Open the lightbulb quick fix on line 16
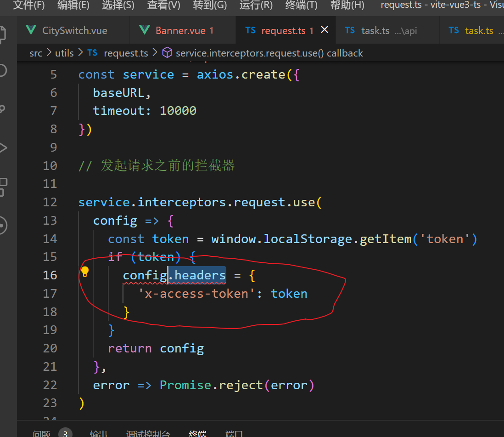504x437 pixels. pyautogui.click(x=85, y=272)
